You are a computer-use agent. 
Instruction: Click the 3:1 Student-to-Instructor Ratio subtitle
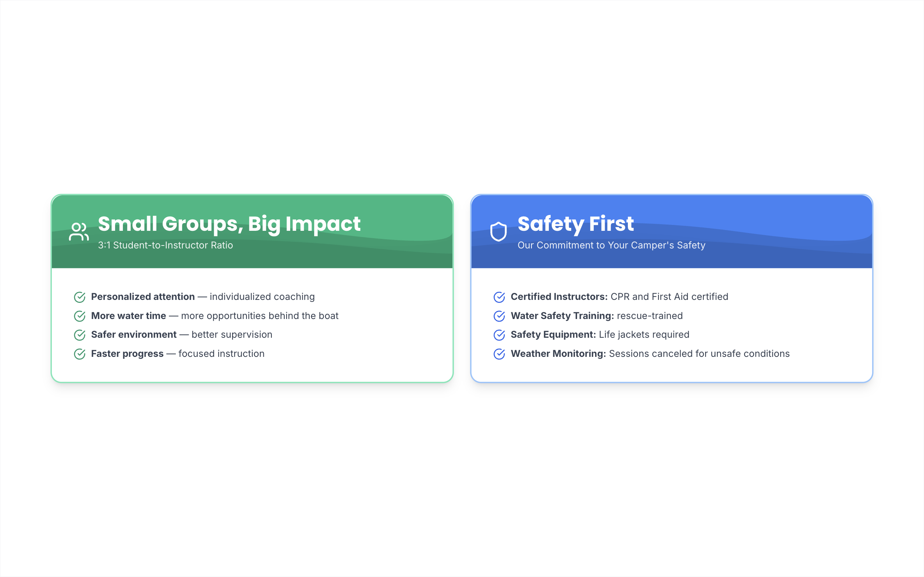click(x=165, y=245)
